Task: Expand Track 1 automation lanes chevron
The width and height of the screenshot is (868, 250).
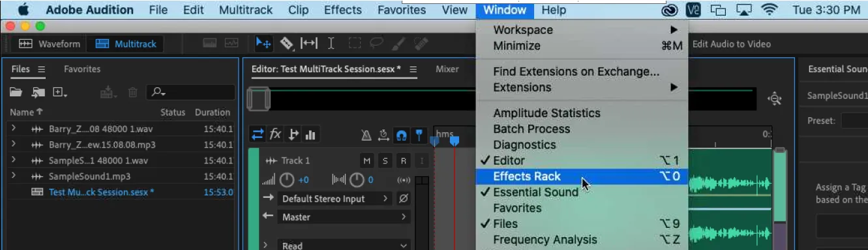Action: (266, 245)
